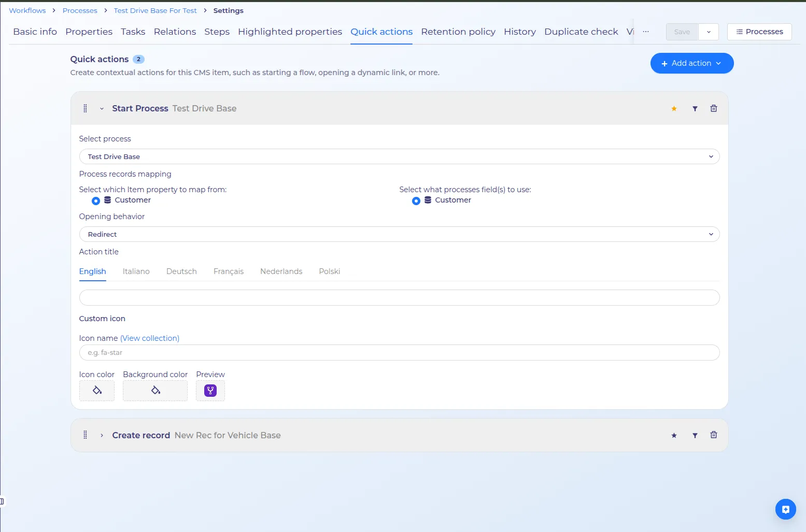Open the History tab
Screen dimensions: 806x532
pyautogui.click(x=520, y=32)
